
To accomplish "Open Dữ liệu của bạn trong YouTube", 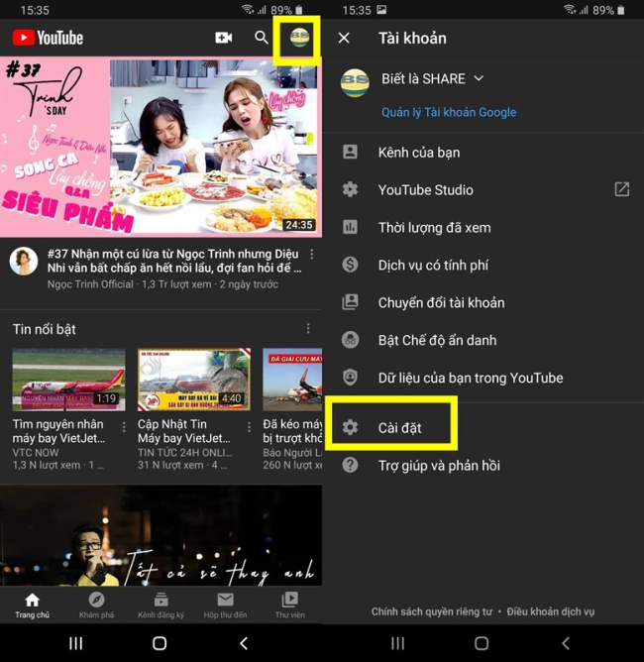I will coord(483,378).
